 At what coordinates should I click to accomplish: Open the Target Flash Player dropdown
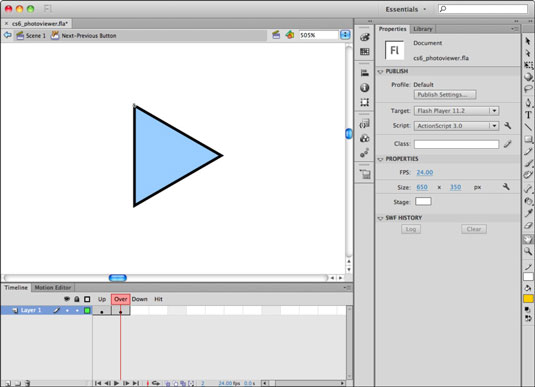pyautogui.click(x=456, y=111)
